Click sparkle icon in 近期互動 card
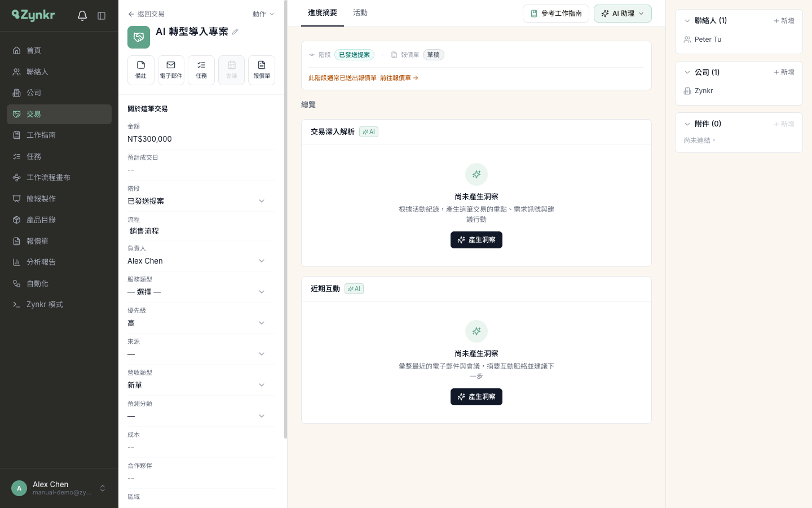The height and width of the screenshot is (508, 812). [476, 331]
